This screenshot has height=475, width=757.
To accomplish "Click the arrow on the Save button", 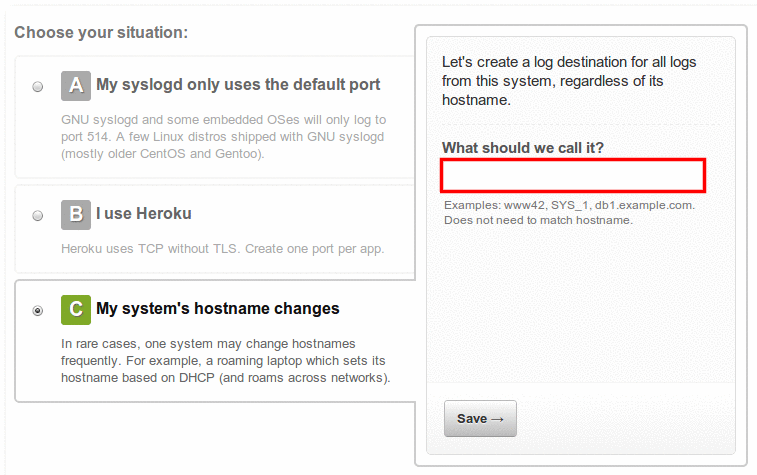I will click(x=498, y=419).
